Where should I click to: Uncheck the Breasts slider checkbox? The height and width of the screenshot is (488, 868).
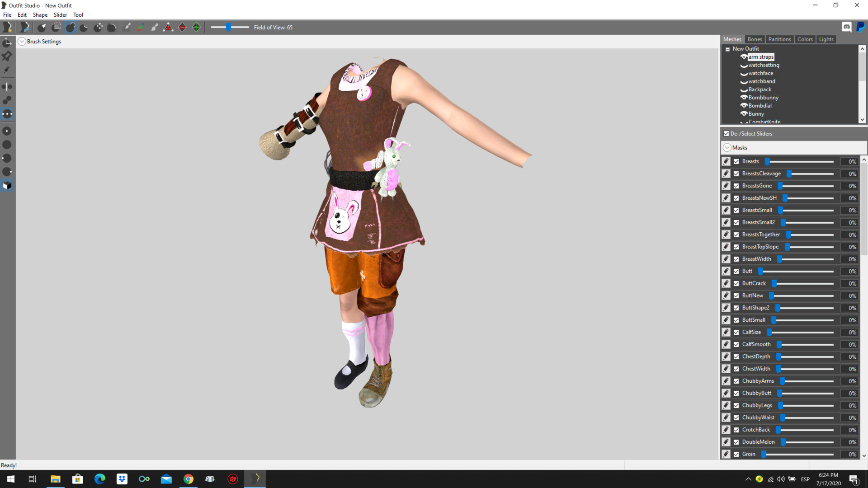tap(736, 161)
